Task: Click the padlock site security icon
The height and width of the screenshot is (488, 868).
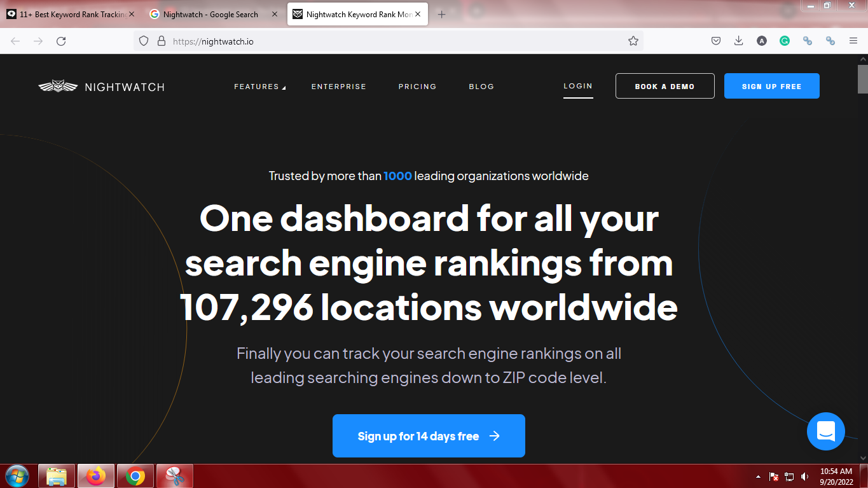Action: [162, 41]
